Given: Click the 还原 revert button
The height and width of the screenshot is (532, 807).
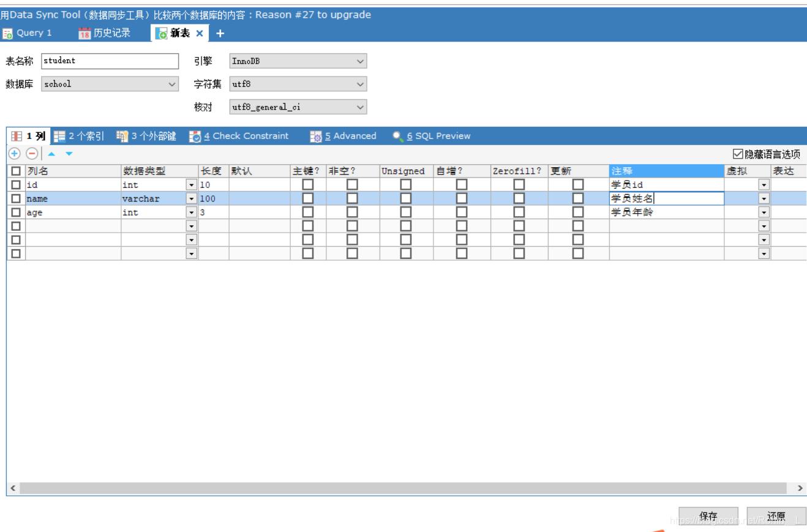Looking at the screenshot, I should (x=776, y=516).
